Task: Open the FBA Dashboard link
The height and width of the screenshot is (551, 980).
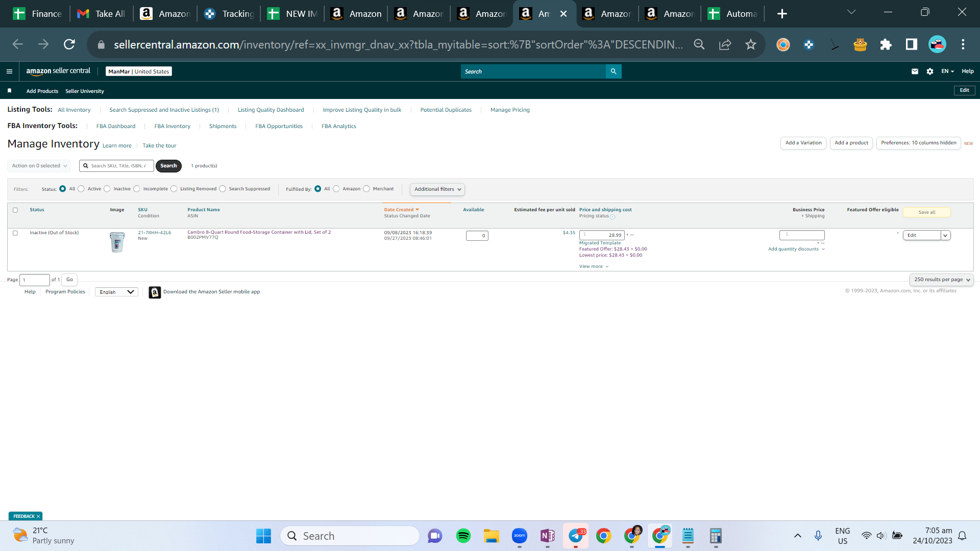Action: coord(116,127)
